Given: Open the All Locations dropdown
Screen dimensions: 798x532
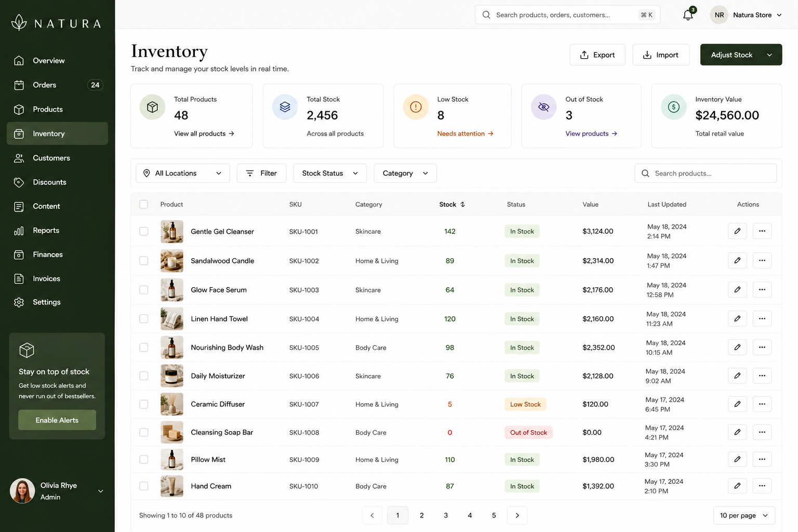Looking at the screenshot, I should tap(183, 173).
